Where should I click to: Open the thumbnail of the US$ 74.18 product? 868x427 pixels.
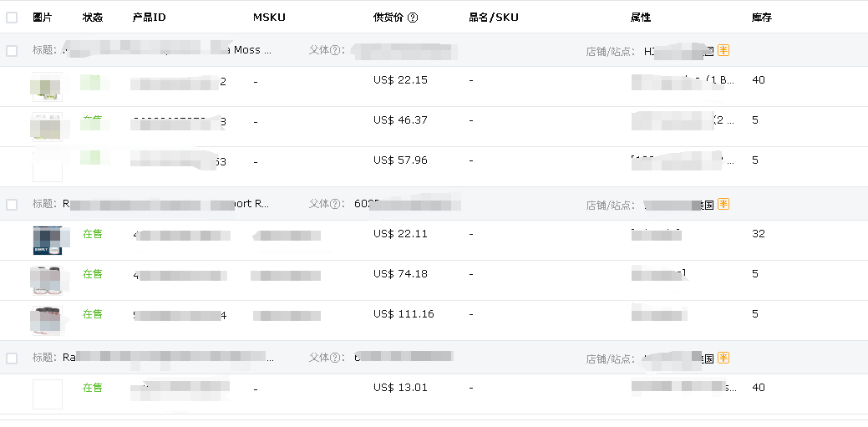click(x=47, y=281)
